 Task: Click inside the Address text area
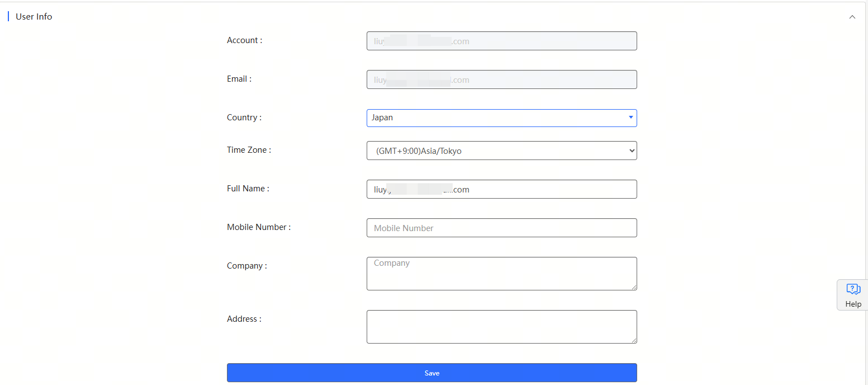tap(501, 327)
